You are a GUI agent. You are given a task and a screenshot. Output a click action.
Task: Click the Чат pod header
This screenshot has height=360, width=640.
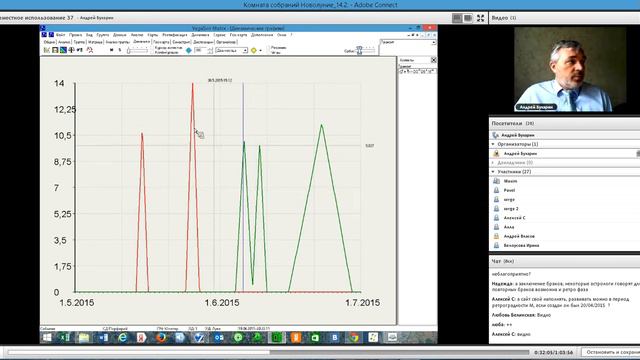564,261
